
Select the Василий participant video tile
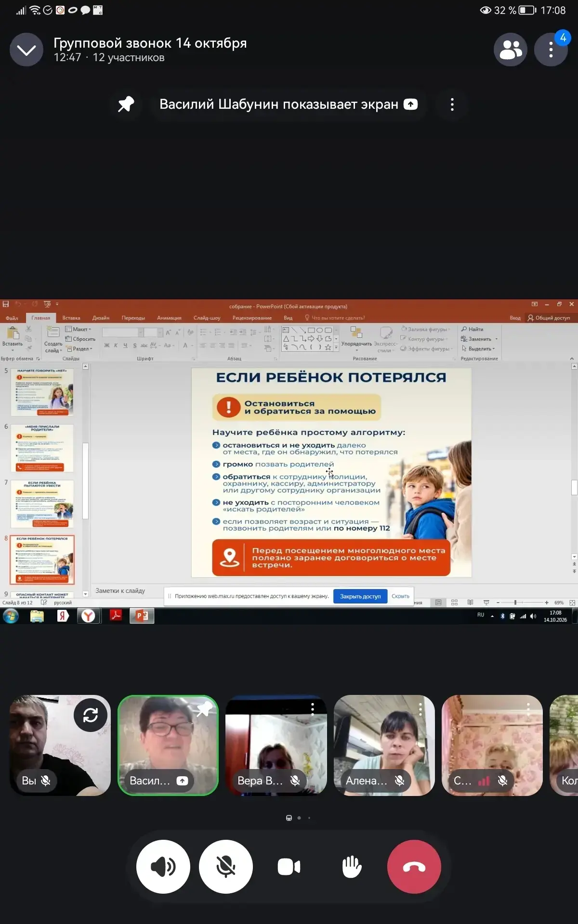click(168, 745)
